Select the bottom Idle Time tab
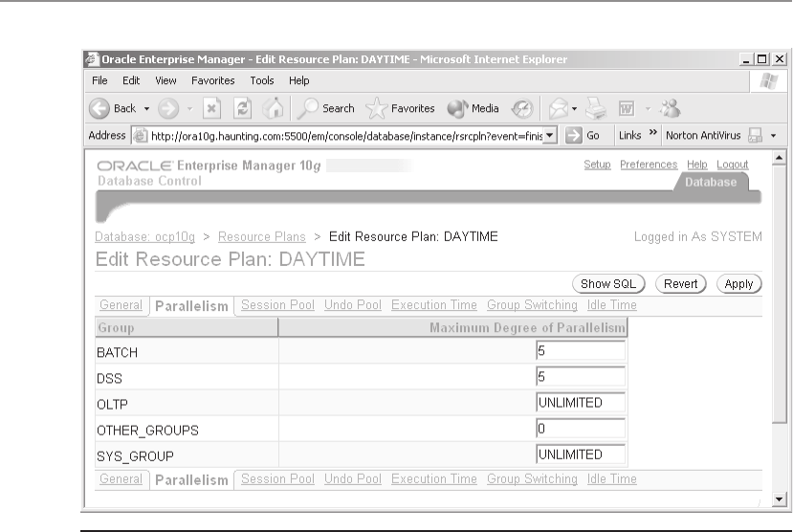Viewport: 793px width, 532px height. tap(612, 479)
